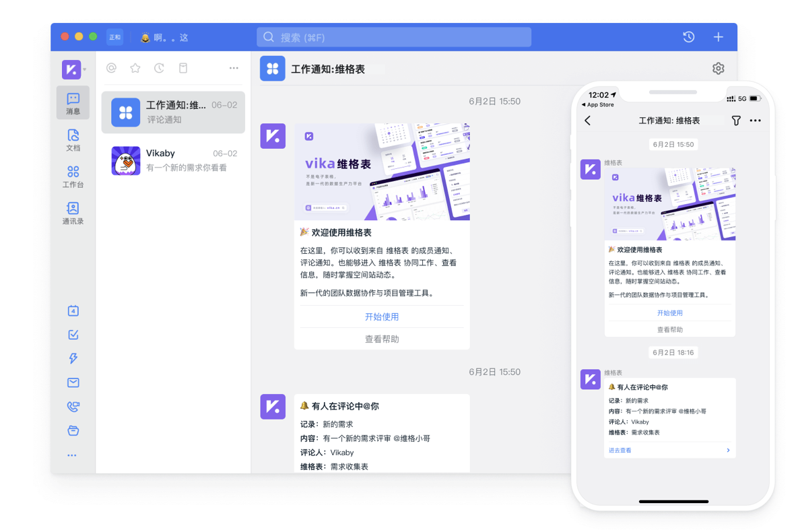Tap the back arrow on phone
The width and height of the screenshot is (800, 532).
(588, 121)
